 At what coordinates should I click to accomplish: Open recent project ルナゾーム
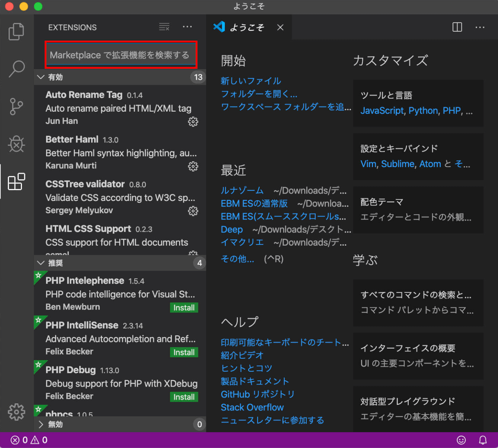[242, 191]
